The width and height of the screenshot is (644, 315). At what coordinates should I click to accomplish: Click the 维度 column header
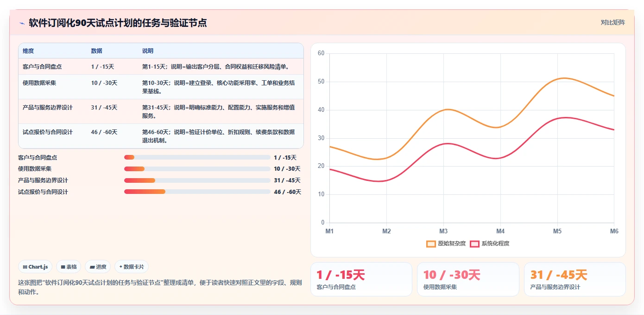pyautogui.click(x=28, y=51)
